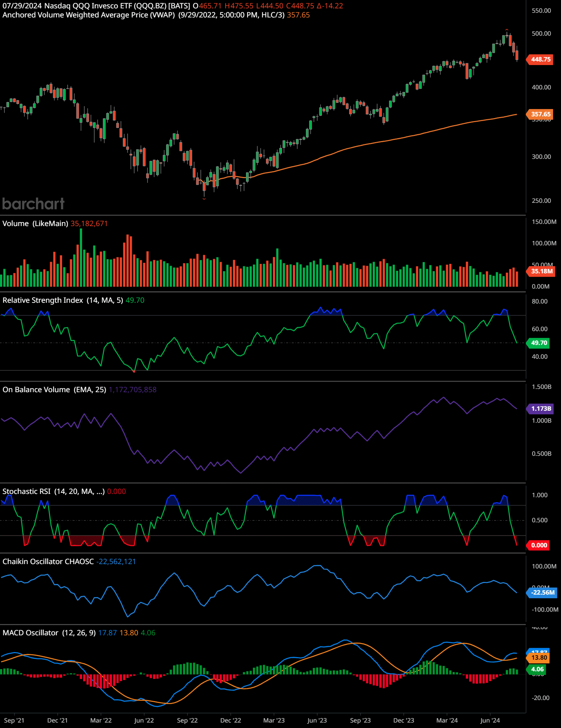
Task: Click the purple 1.173B OBV tag
Action: click(x=540, y=409)
